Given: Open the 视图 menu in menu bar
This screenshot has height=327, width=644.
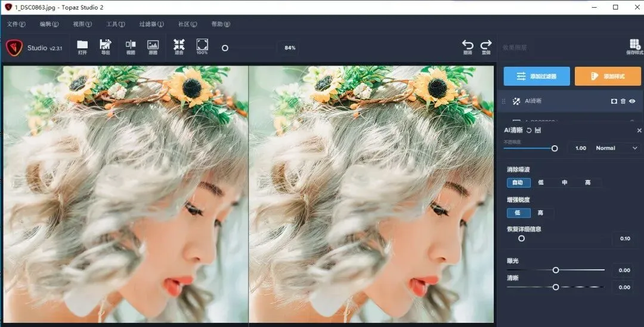Looking at the screenshot, I should [x=82, y=24].
